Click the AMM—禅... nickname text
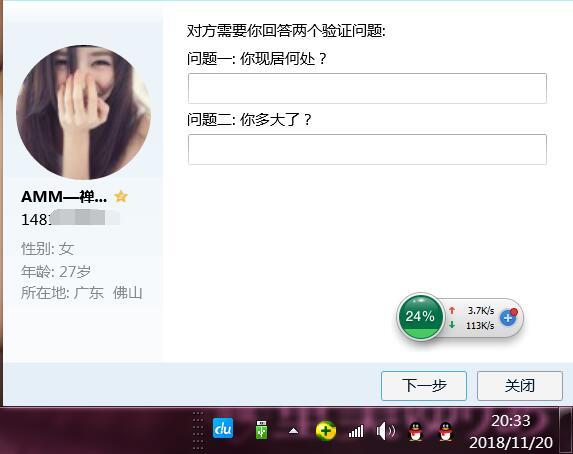573x454 pixels. click(64, 197)
